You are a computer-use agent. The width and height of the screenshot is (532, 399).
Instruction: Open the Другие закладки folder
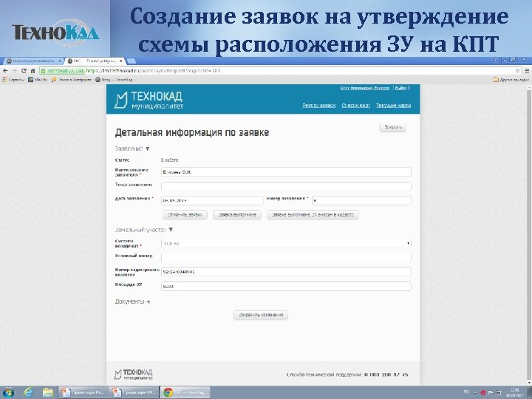click(511, 80)
